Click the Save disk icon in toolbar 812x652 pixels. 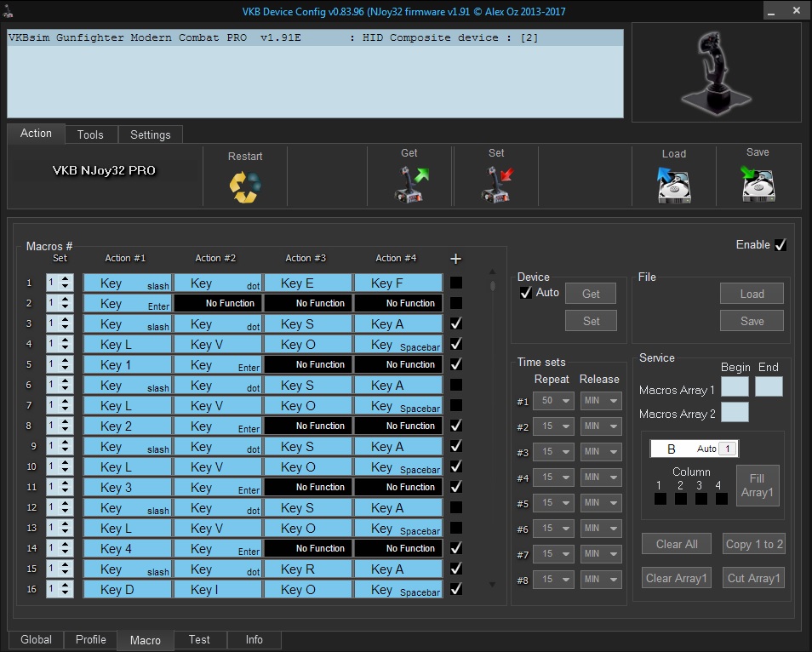pos(757,183)
